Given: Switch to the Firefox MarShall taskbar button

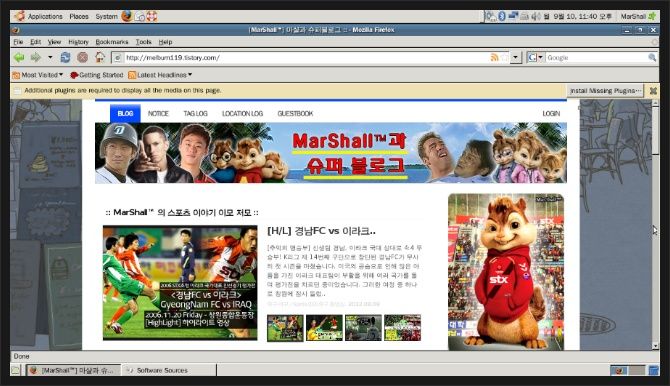Looking at the screenshot, I should 73,370.
